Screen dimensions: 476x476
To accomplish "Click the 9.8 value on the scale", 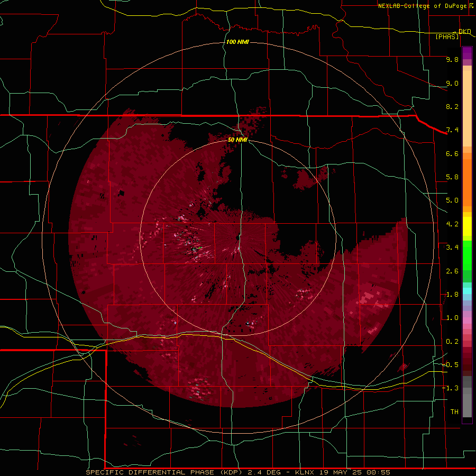I will pyautogui.click(x=452, y=59).
